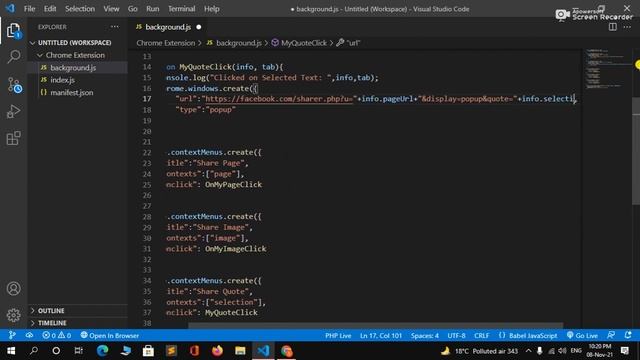Click Explorer more actions ellipsis
The image size is (640, 360).
115,27
